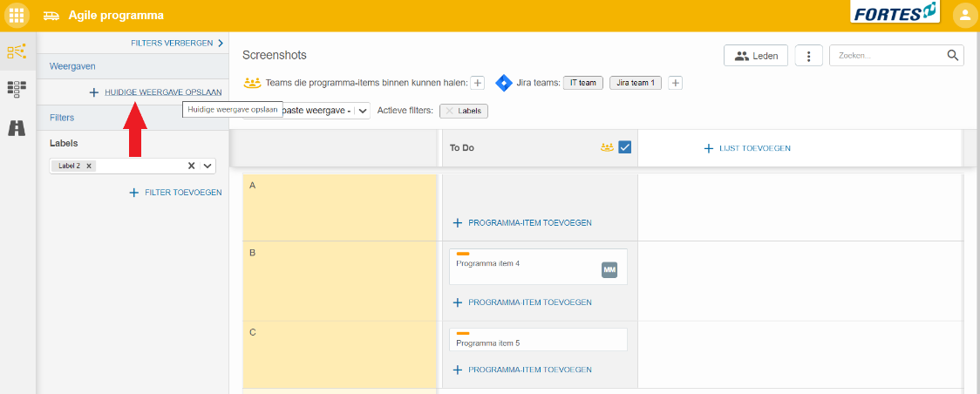Open the Programma item 4 card
Viewport: 980px width, 394px height.
tap(538, 267)
